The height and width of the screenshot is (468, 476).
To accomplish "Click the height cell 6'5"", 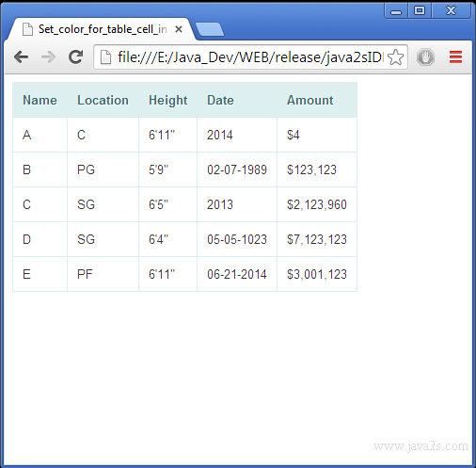I will click(167, 204).
